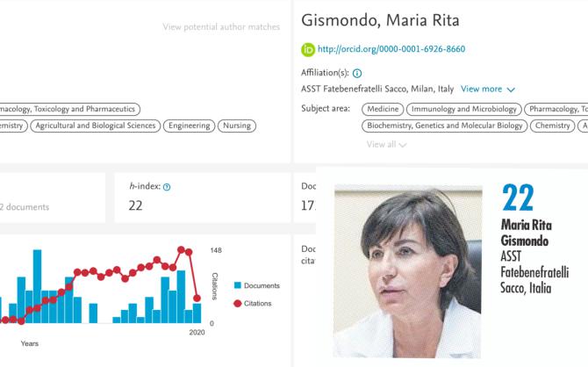Open the Affiliation(s) info icon

357,73
